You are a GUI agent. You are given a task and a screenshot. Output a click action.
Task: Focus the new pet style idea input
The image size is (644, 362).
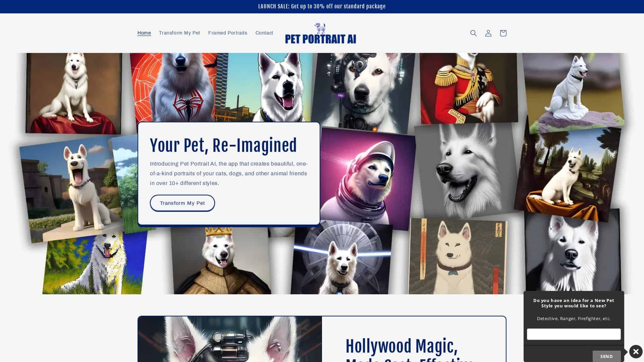coord(574,334)
